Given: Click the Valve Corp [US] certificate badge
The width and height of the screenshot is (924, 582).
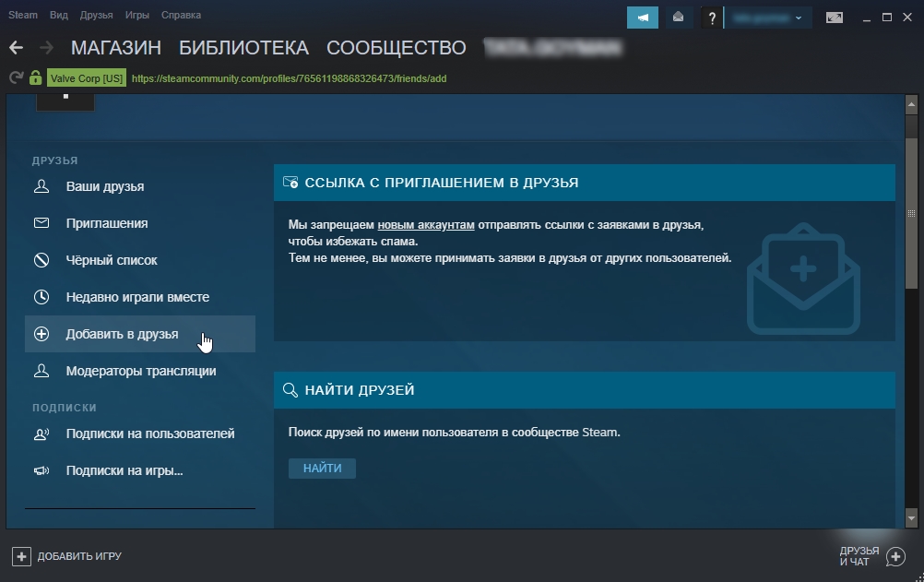Looking at the screenshot, I should click(x=87, y=78).
